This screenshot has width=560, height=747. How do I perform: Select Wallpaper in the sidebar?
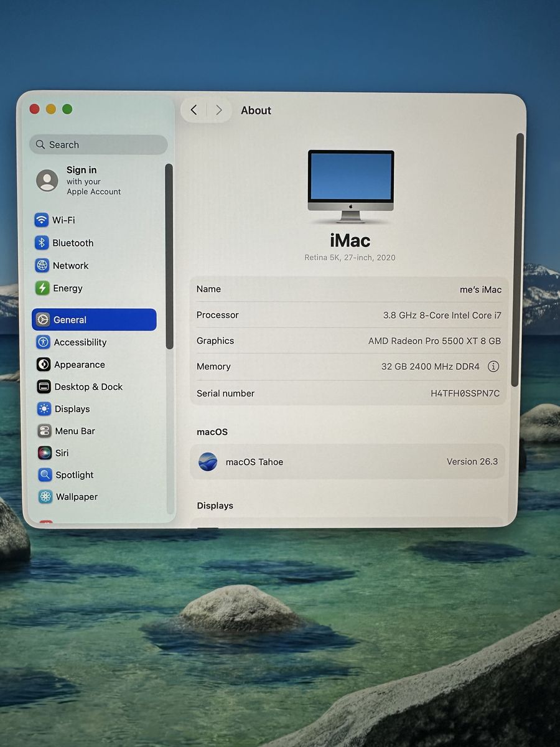77,497
